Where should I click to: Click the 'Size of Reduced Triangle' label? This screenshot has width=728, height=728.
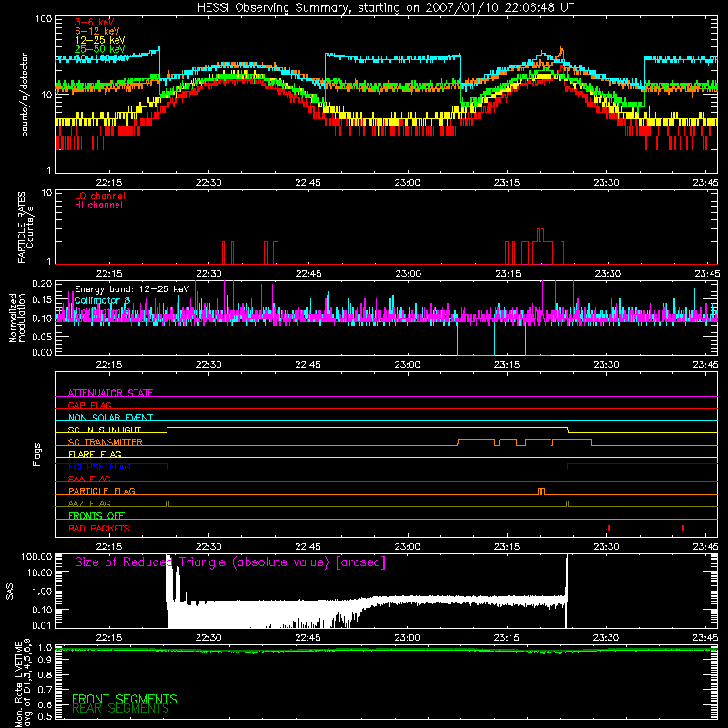[230, 562]
